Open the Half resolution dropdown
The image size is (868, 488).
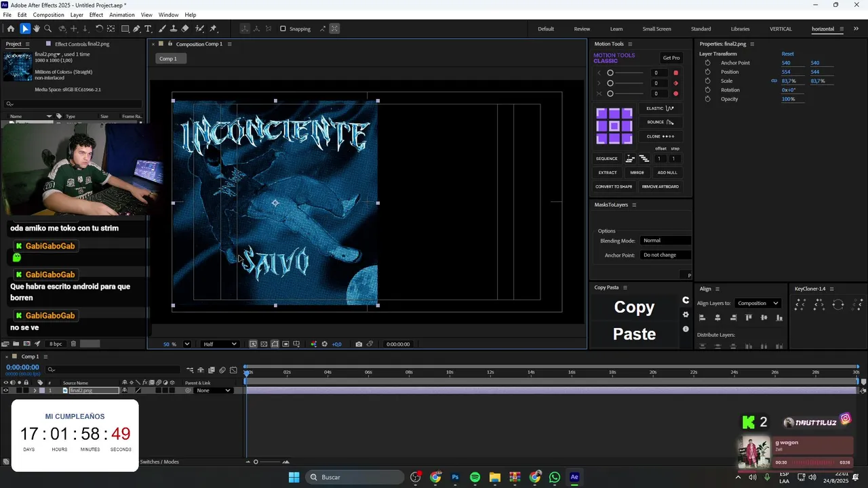(x=220, y=344)
